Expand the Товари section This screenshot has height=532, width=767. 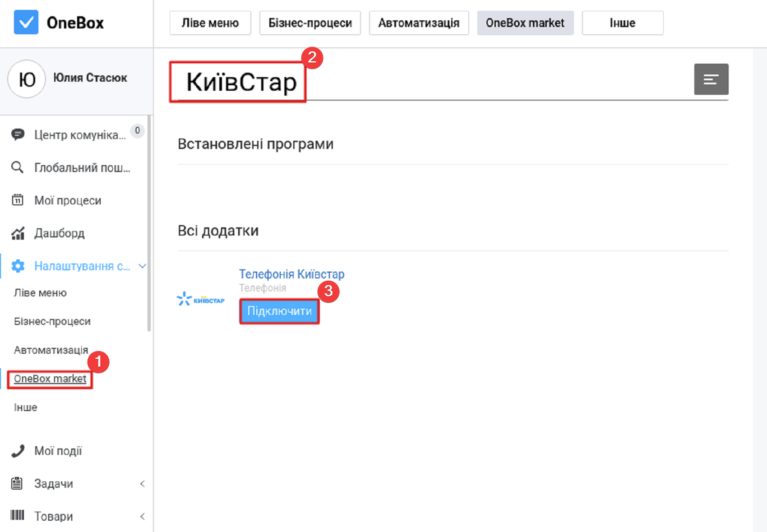143,516
